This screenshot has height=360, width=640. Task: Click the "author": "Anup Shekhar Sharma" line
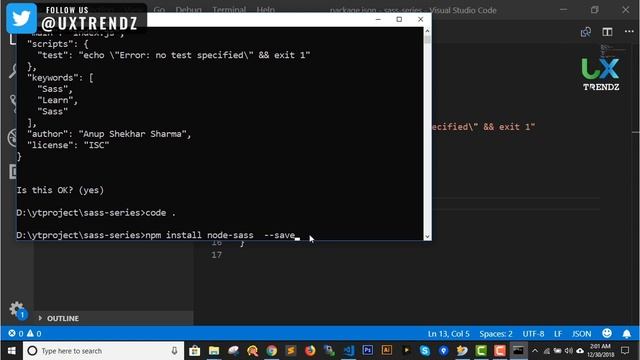tap(109, 134)
